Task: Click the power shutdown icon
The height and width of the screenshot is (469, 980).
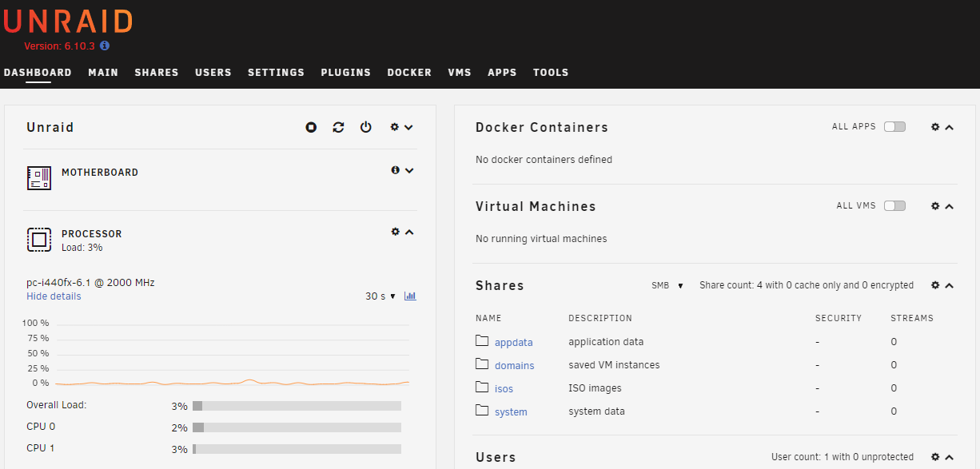Action: click(365, 127)
